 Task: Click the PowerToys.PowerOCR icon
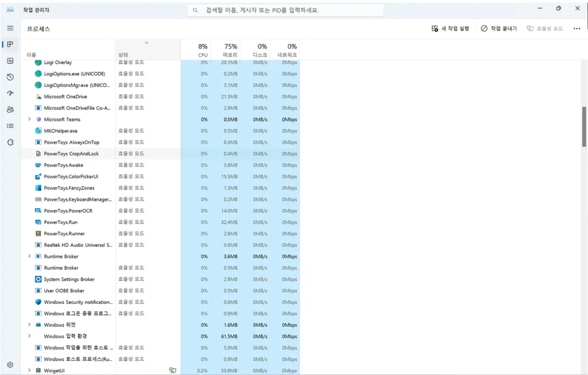pos(38,211)
